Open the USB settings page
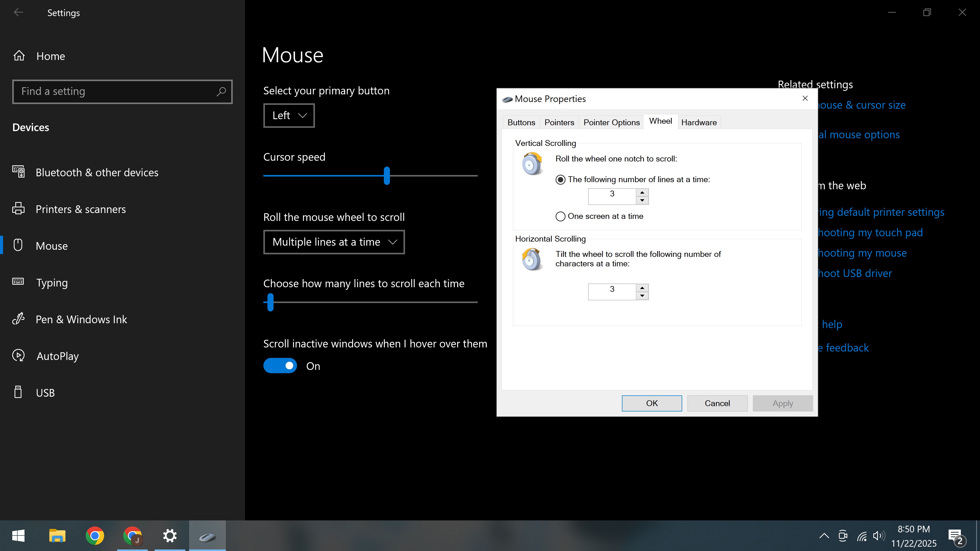Screen dimensions: 980x551 45,393
